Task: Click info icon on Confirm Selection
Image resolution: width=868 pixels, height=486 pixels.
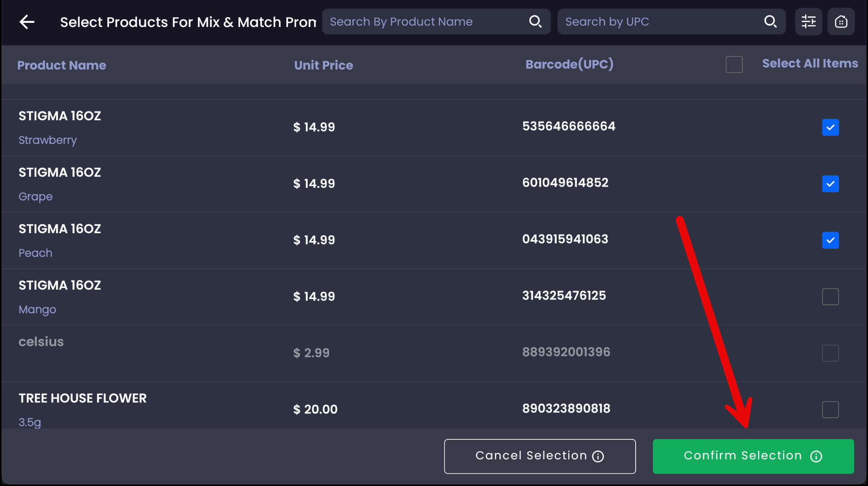Action: point(816,457)
